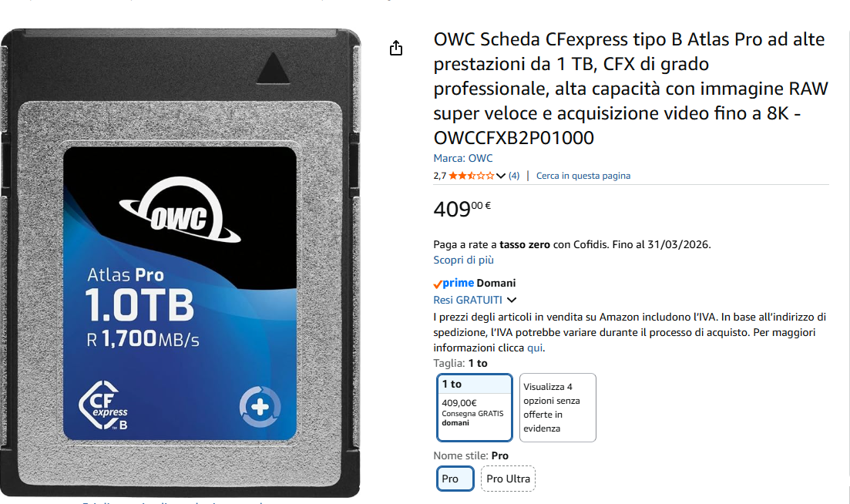850x504 pixels.
Task: Click the 409,00 € price
Action: [462, 209]
